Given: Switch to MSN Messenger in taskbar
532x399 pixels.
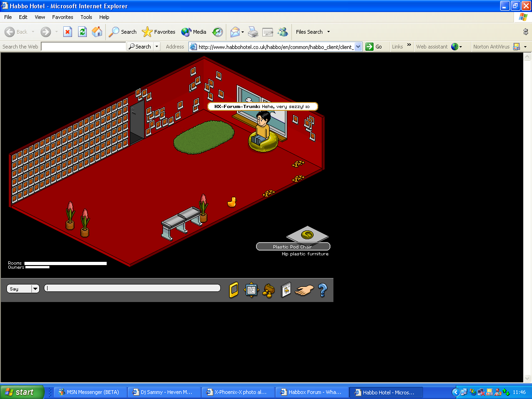Looking at the screenshot, I should click(x=90, y=392).
